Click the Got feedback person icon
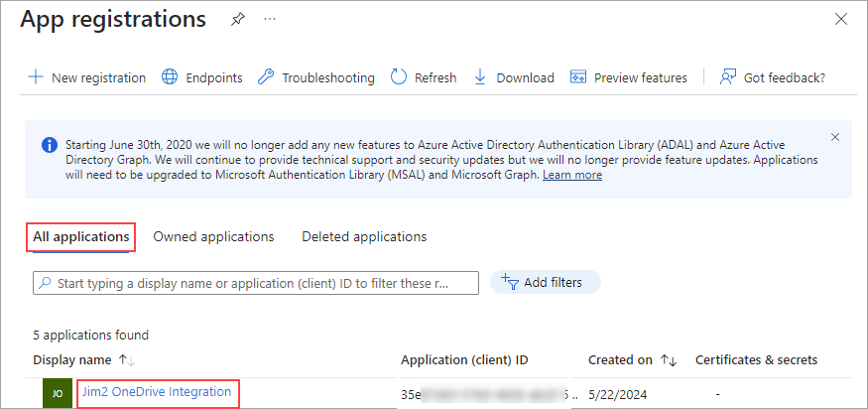This screenshot has height=409, width=868. (728, 77)
